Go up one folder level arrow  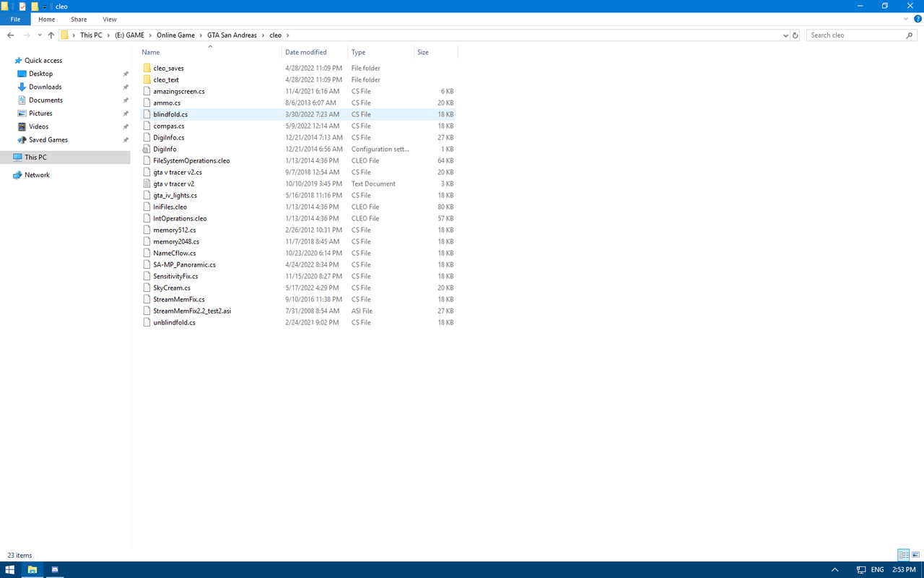[51, 35]
